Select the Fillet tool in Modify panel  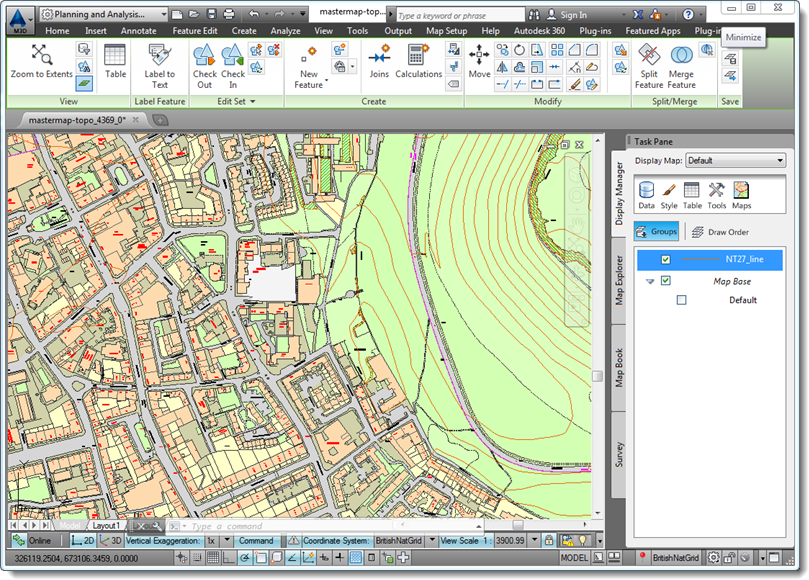click(x=592, y=50)
